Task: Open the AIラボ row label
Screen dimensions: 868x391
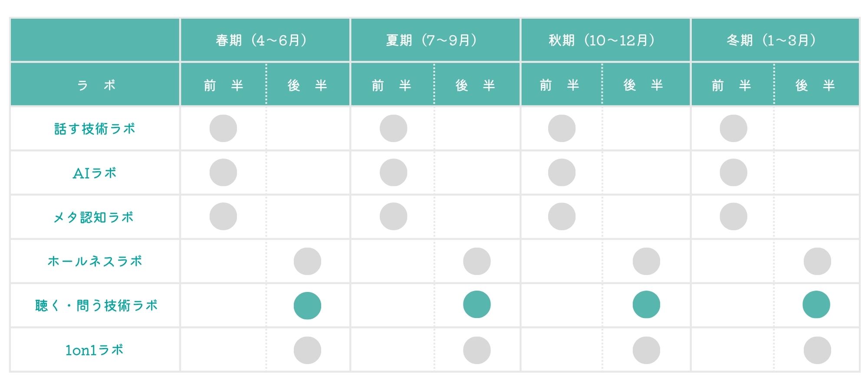Action: click(x=95, y=173)
